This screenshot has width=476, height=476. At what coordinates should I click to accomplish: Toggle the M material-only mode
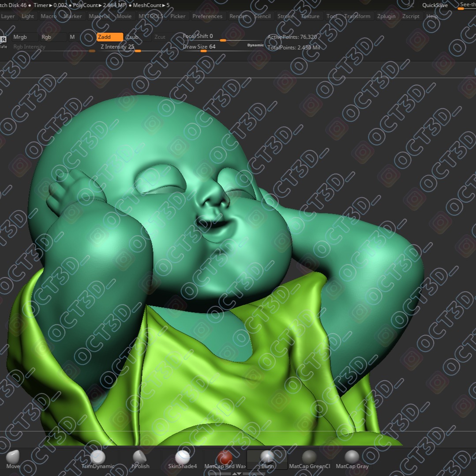[x=72, y=37]
